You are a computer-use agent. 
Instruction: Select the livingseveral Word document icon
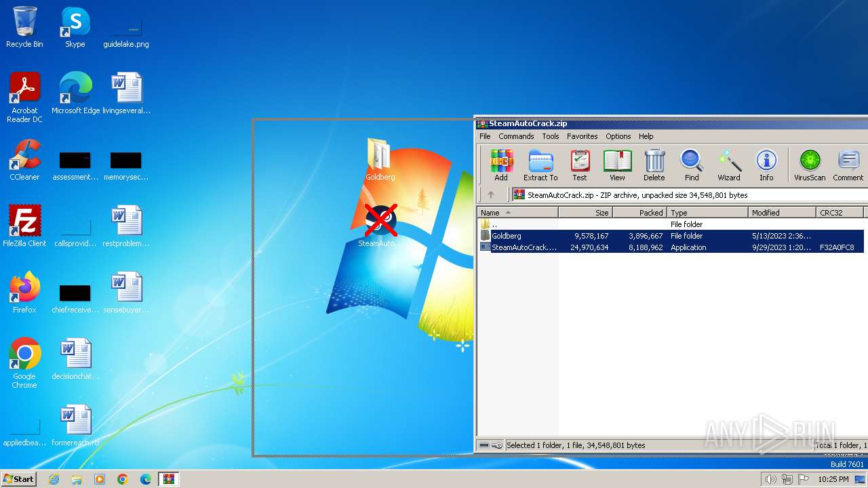[x=126, y=94]
